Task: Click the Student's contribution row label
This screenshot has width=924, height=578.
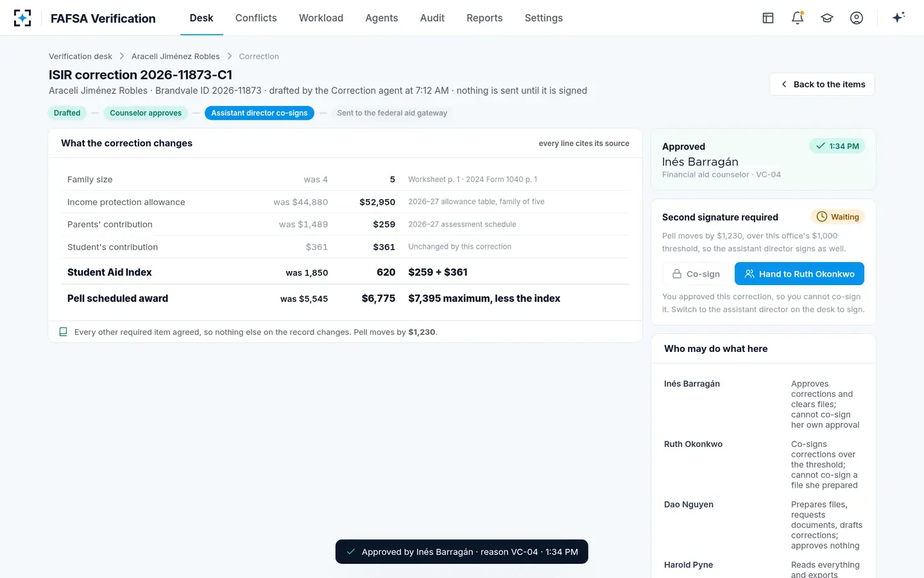Action: 112,247
